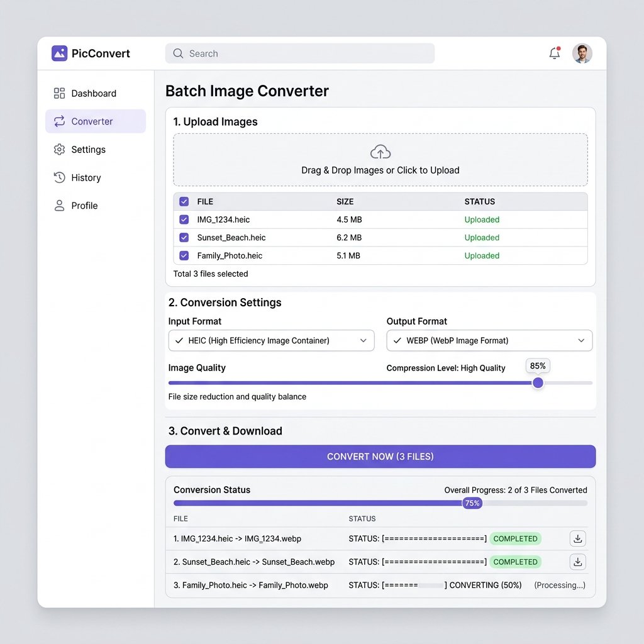The image size is (644, 644).
Task: Deselect the Sunset_Beach.heic file checkbox
Action: click(184, 237)
